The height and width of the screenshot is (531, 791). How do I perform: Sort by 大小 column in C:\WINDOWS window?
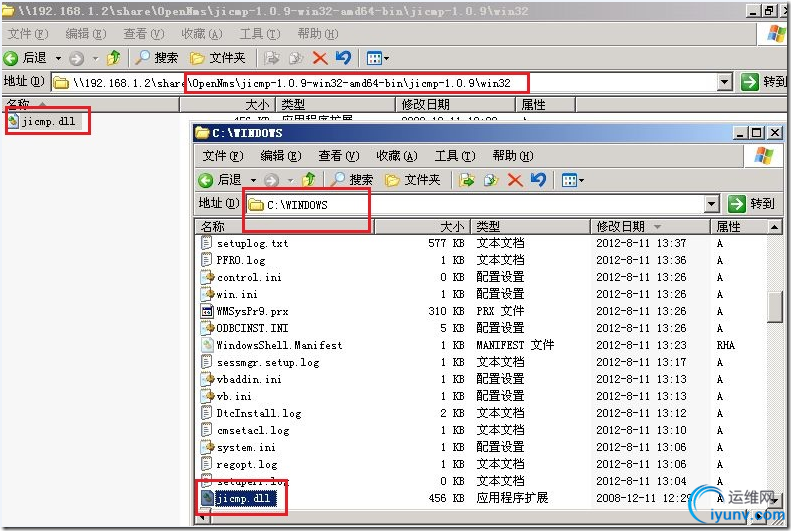[421, 226]
